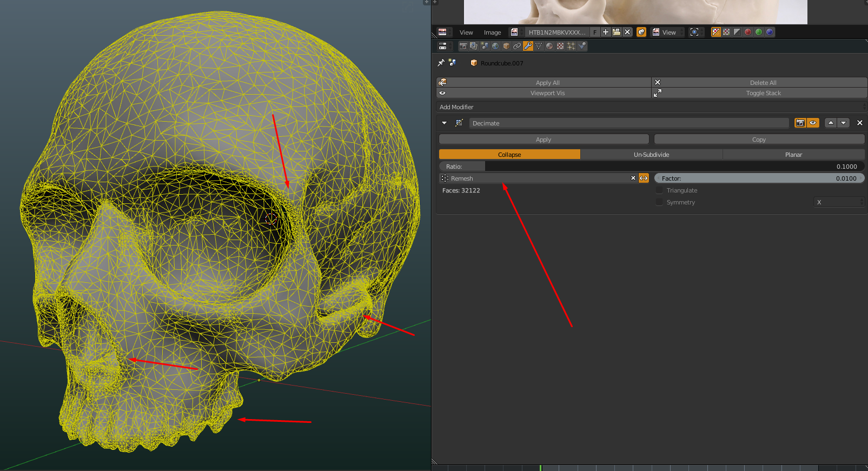Viewport: 868px width, 471px height.
Task: Open an image file via folder icon
Action: pos(617,32)
